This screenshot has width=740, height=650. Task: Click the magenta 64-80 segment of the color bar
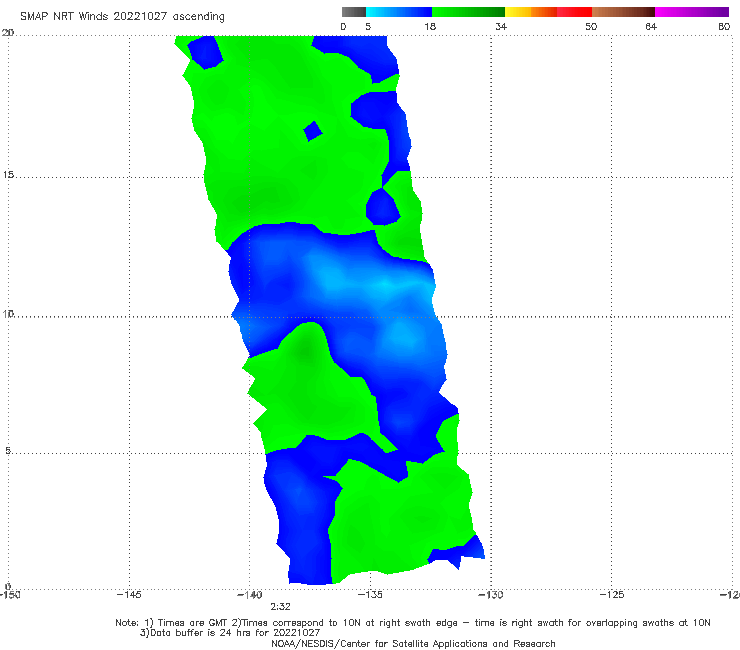pos(692,12)
